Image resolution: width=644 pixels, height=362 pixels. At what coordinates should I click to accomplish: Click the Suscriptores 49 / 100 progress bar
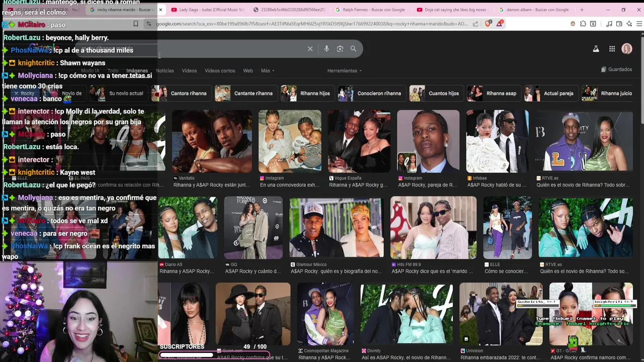click(214, 355)
